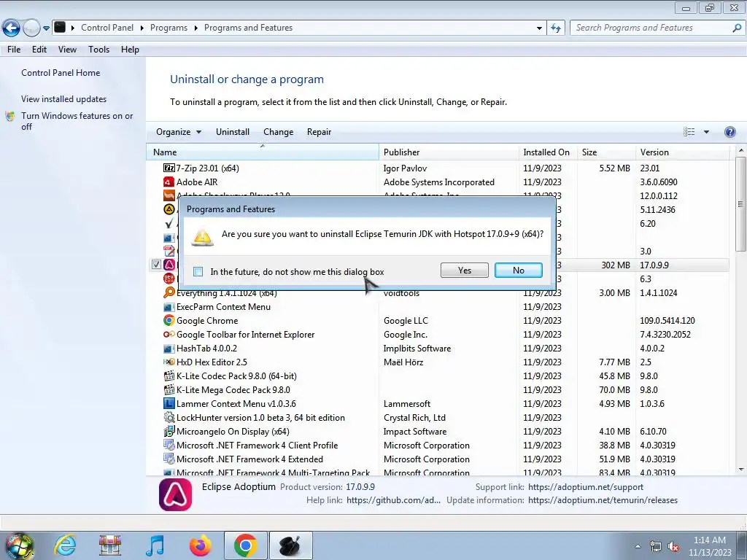Image resolution: width=747 pixels, height=560 pixels.
Task: Click the K-Lite Mega Codec Pack icon
Action: pyautogui.click(x=169, y=390)
